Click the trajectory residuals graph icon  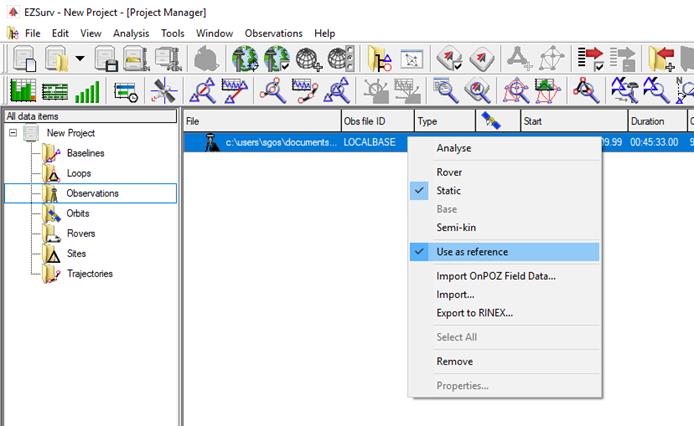pos(305,91)
